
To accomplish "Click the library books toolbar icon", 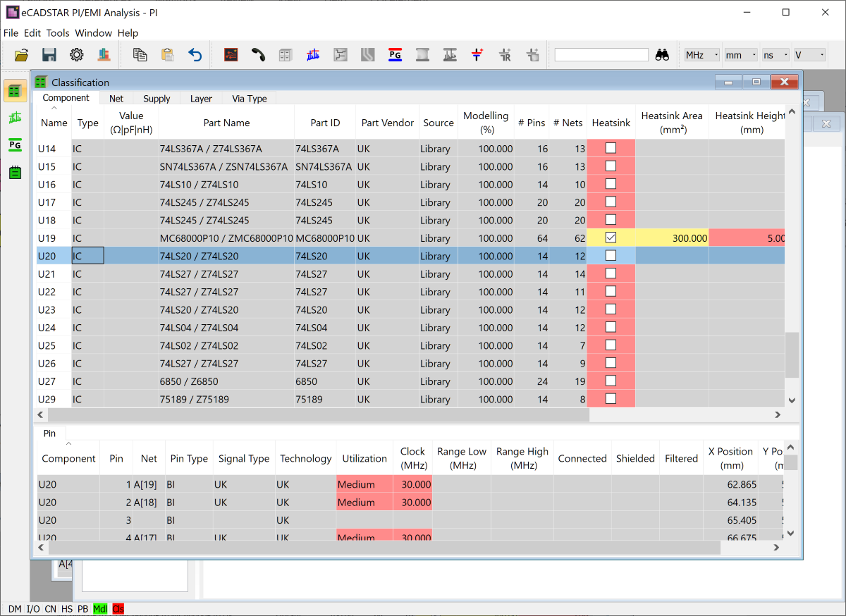I will coord(104,55).
